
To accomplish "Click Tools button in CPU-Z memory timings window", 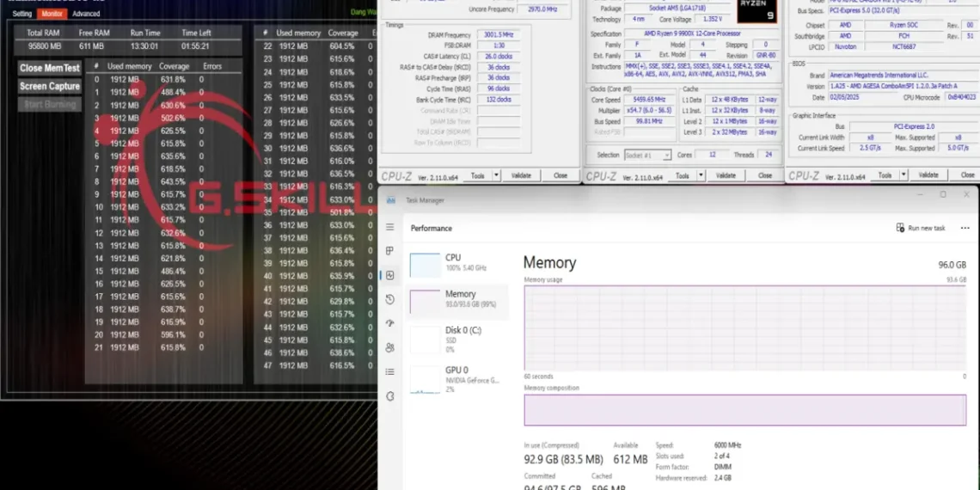I will [x=478, y=175].
